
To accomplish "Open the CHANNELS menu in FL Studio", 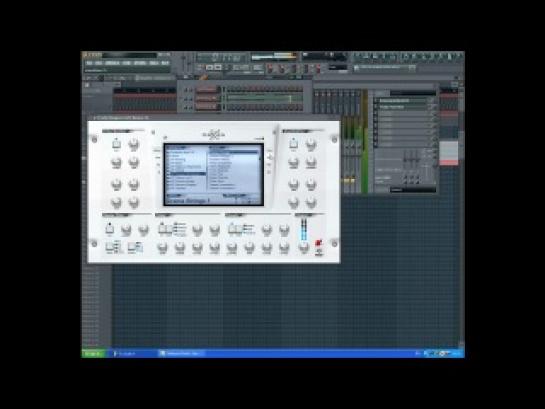I will (112, 63).
